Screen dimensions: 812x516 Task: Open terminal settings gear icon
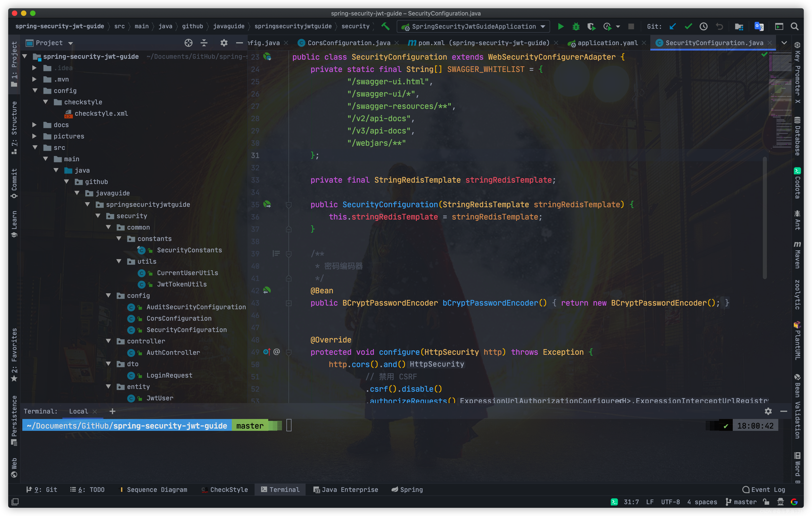coord(768,411)
